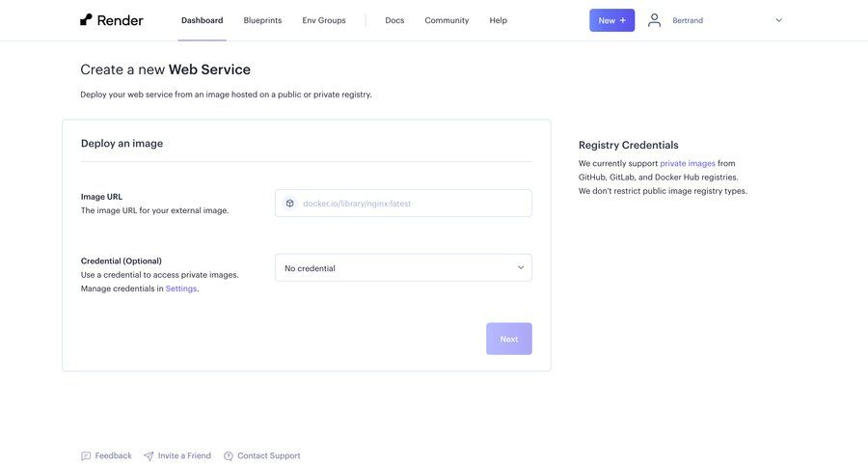The height and width of the screenshot is (467, 868).
Task: Expand the Bertrand account menu chevron
Action: point(778,20)
